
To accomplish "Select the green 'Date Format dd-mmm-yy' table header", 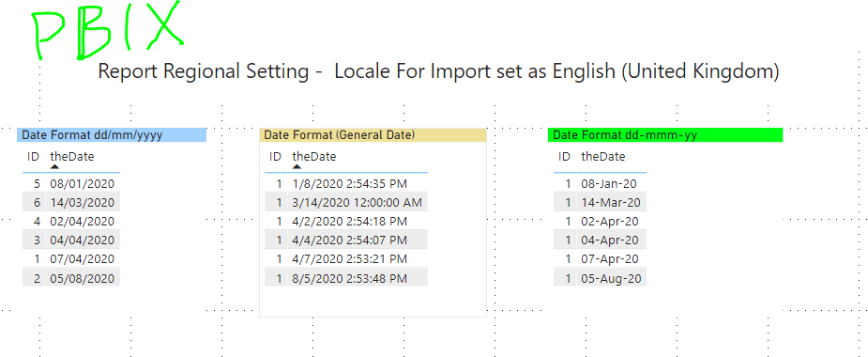I will (665, 134).
